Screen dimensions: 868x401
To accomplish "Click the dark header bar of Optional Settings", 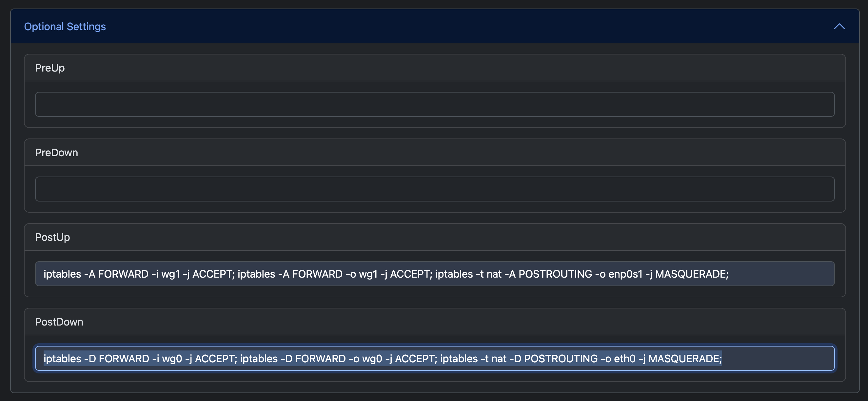I will tap(434, 26).
